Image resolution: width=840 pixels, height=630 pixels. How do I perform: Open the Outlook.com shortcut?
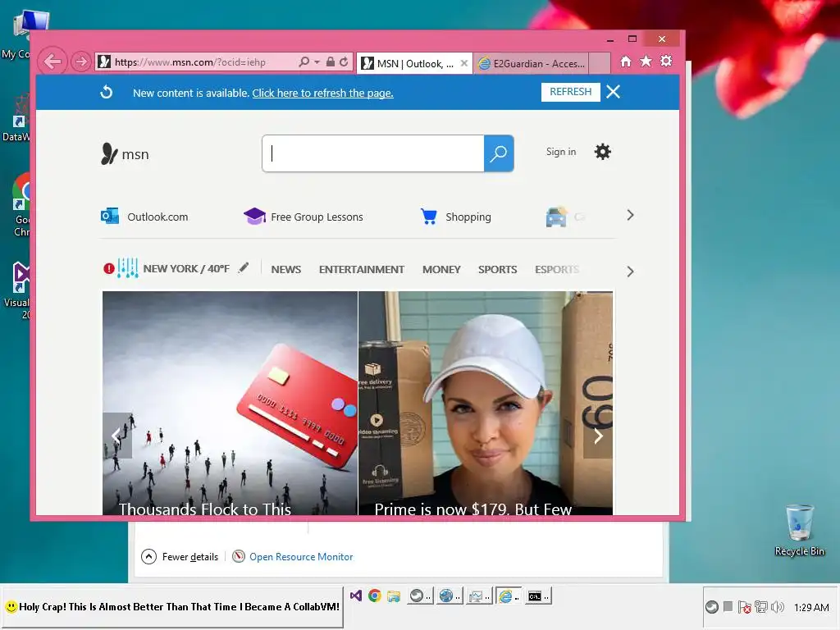[x=144, y=217]
